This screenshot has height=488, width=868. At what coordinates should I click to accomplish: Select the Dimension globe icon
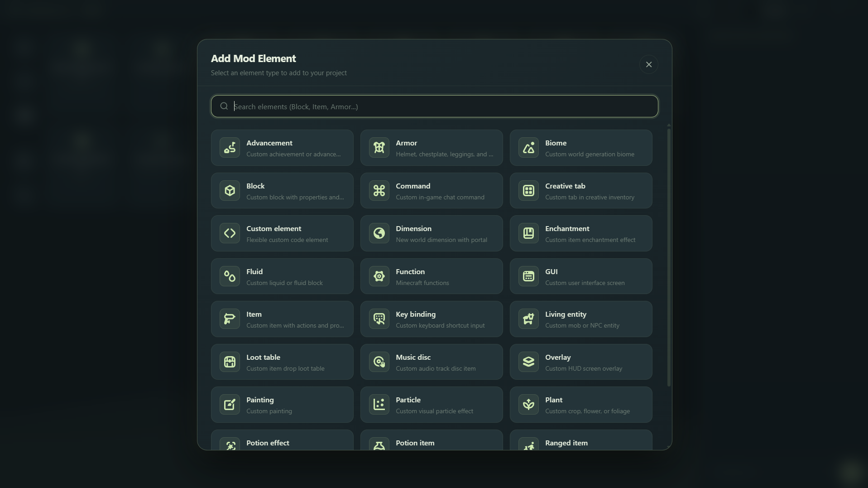pyautogui.click(x=379, y=233)
